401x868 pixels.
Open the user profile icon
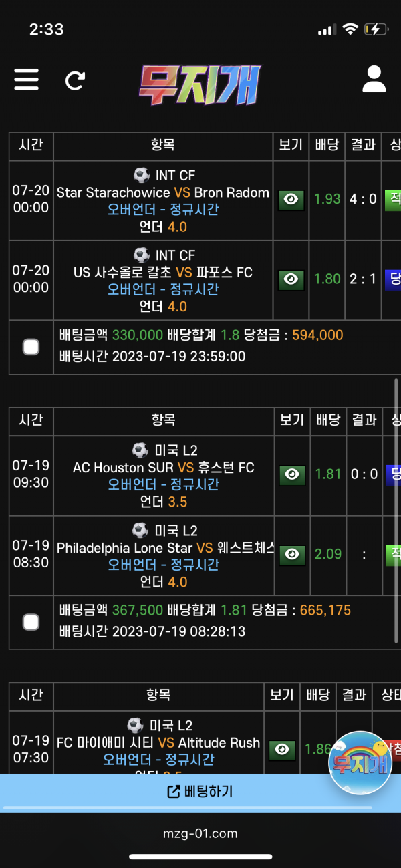(x=374, y=80)
